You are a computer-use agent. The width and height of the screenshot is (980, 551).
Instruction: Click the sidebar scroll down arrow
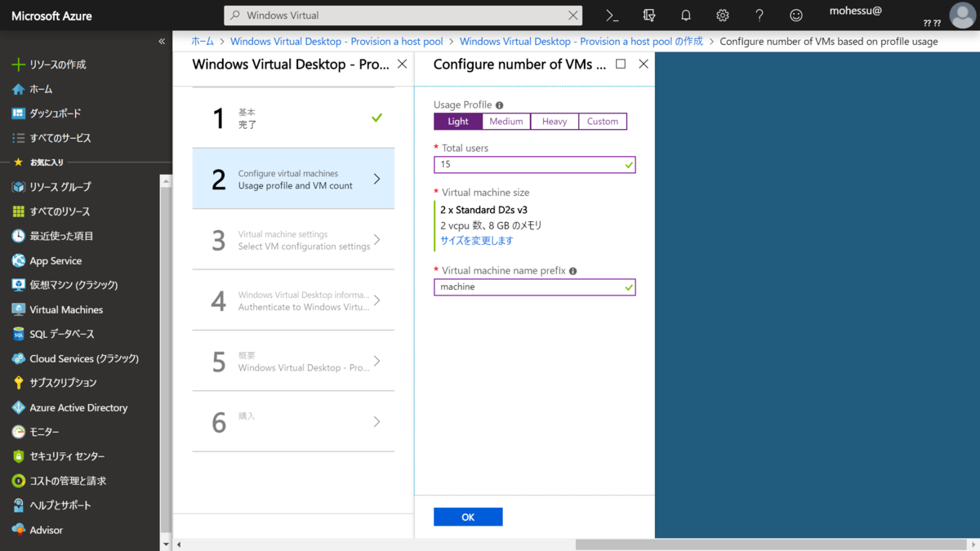pyautogui.click(x=166, y=544)
